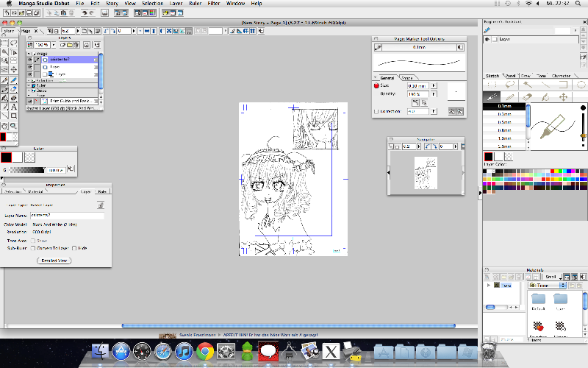Select the 1.0mm marker size
588x368 pixels.
click(504, 138)
